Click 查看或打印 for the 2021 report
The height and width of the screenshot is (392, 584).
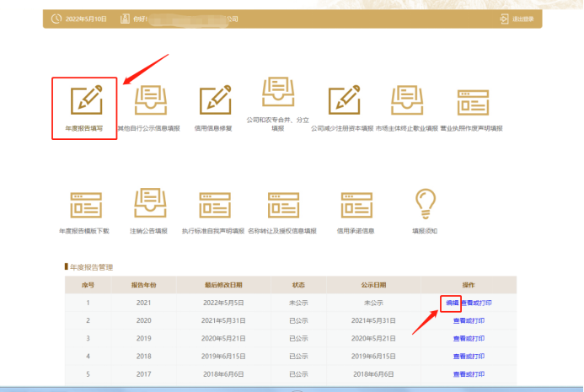coord(476,303)
